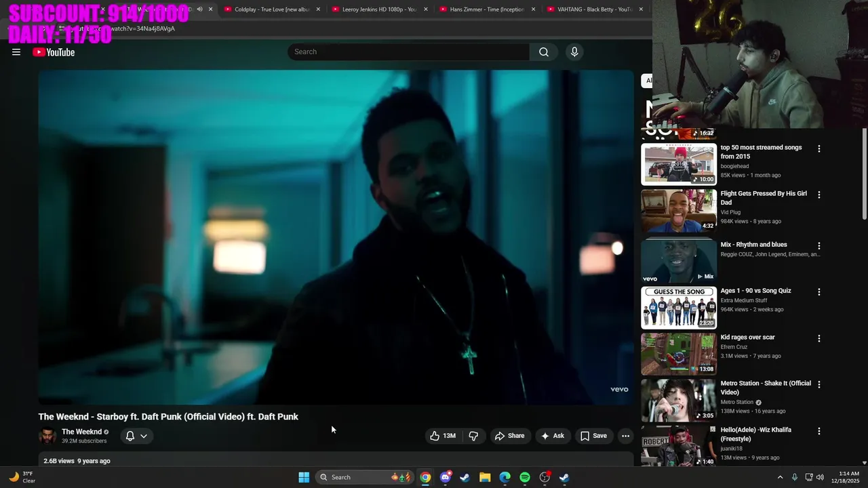Open Extra Medium Stuff channel name
This screenshot has height=488, width=868.
744,300
